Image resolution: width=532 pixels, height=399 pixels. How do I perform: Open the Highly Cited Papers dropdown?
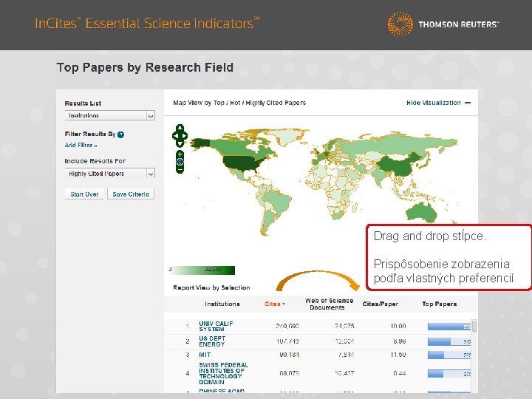[x=109, y=174]
